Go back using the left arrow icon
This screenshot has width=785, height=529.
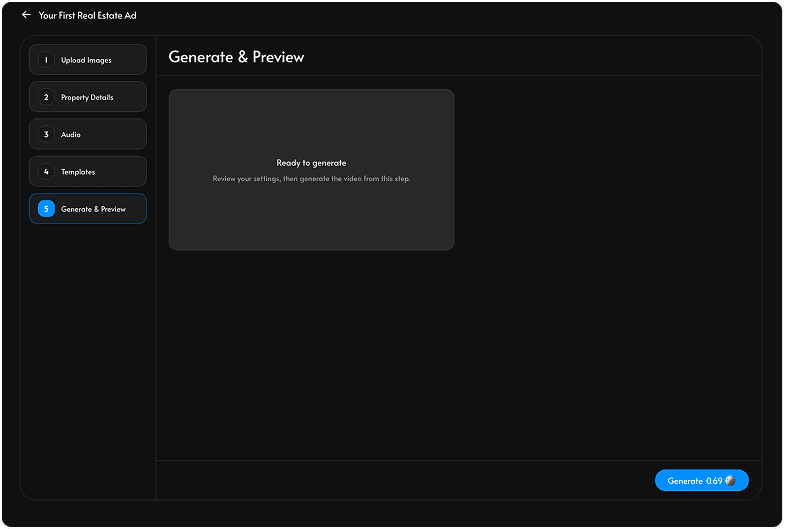pos(26,15)
